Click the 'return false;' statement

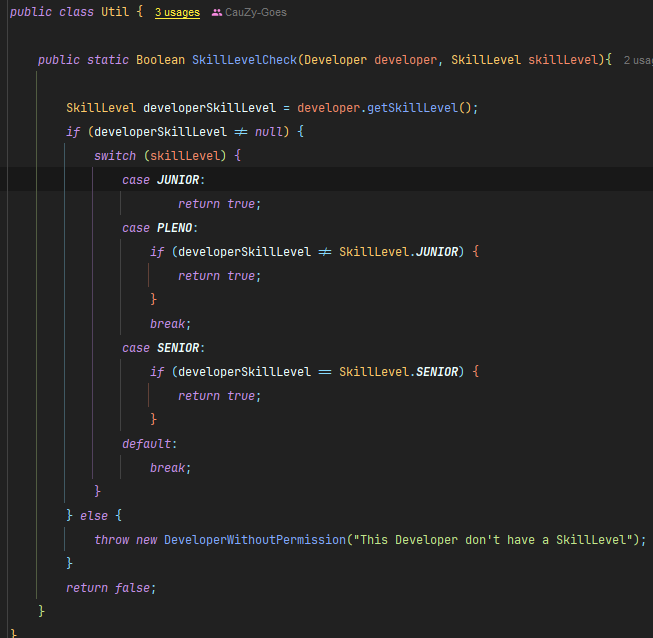click(111, 588)
